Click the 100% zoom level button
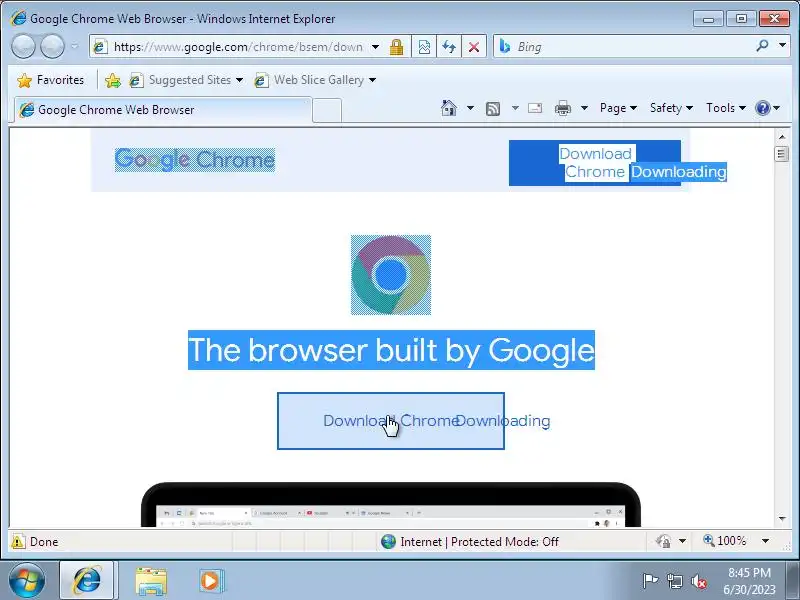 point(725,541)
